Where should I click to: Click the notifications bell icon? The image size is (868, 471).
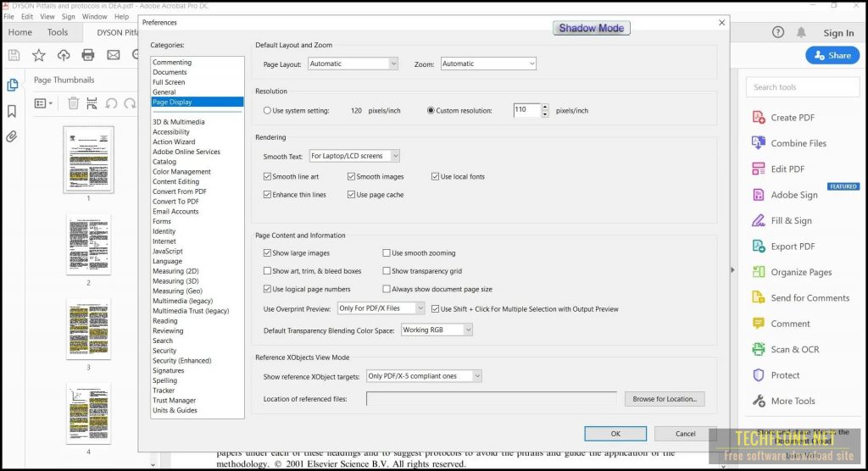click(x=801, y=32)
